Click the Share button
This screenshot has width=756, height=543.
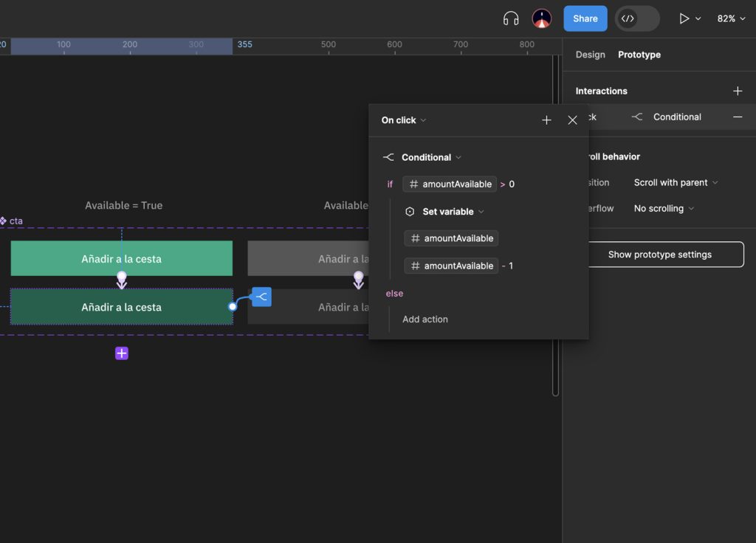pyautogui.click(x=585, y=18)
